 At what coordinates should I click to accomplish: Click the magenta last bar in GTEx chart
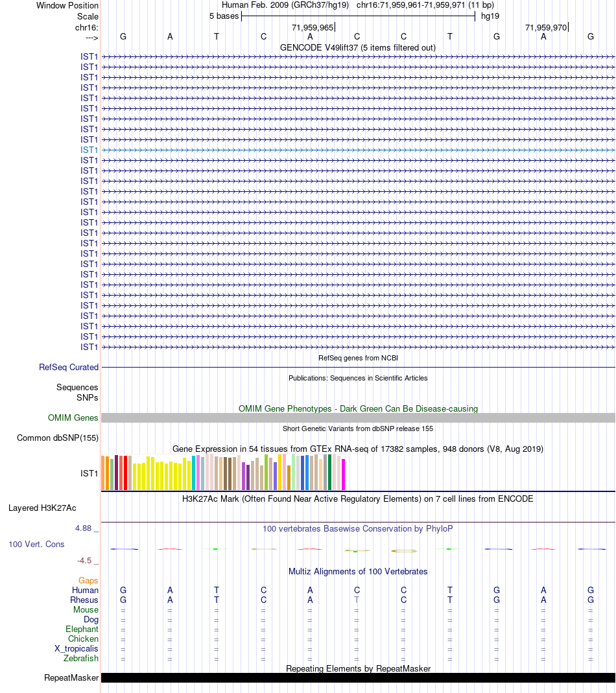tap(343, 475)
